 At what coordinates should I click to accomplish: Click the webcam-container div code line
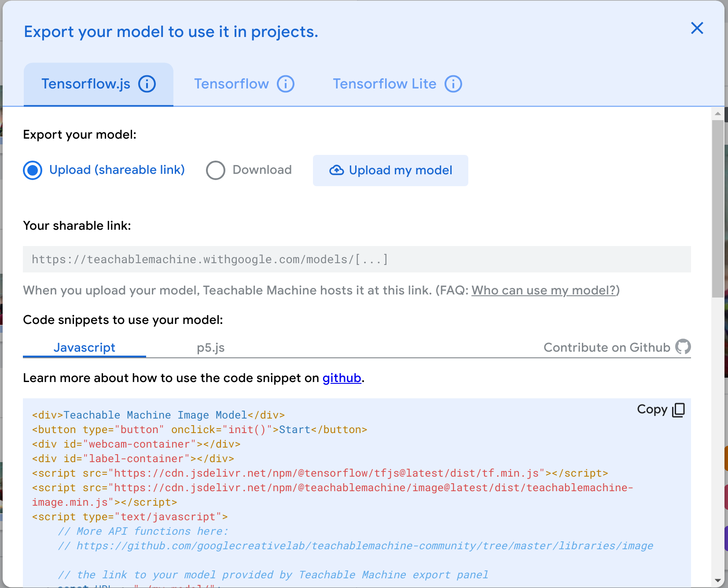coord(136,444)
